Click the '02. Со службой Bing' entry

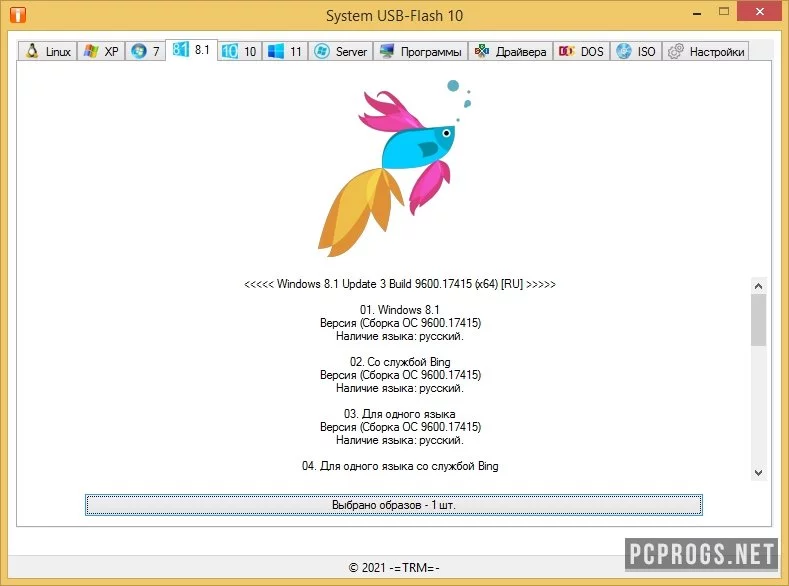pyautogui.click(x=400, y=362)
